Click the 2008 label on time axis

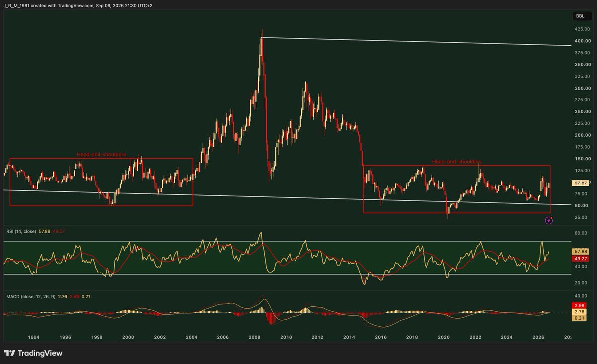click(x=254, y=337)
